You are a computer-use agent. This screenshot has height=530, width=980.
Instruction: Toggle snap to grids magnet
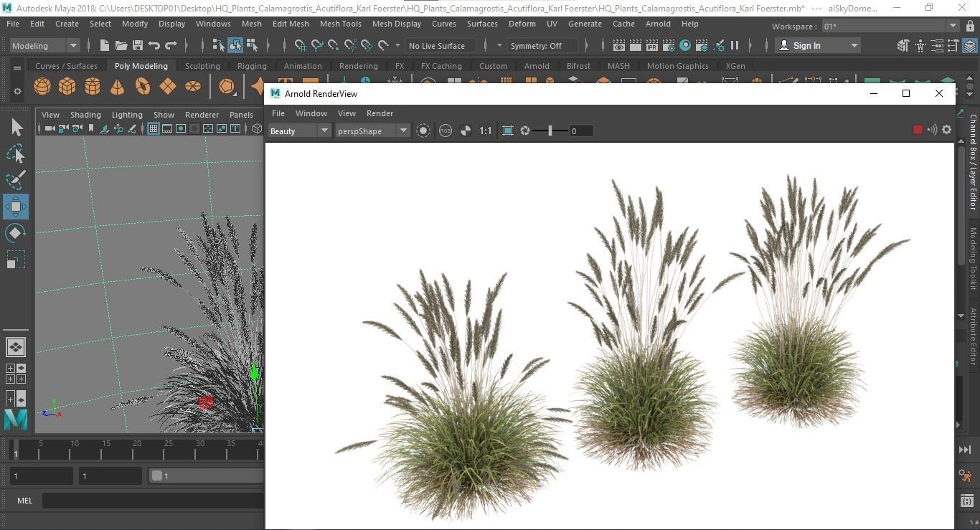tap(301, 45)
